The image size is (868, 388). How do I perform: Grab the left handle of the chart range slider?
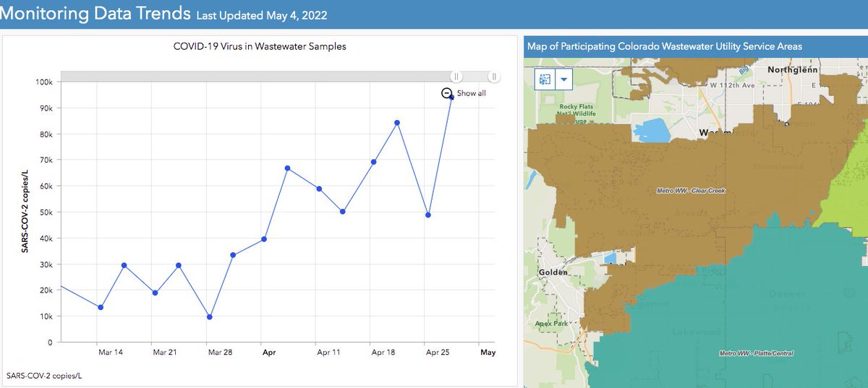[456, 76]
